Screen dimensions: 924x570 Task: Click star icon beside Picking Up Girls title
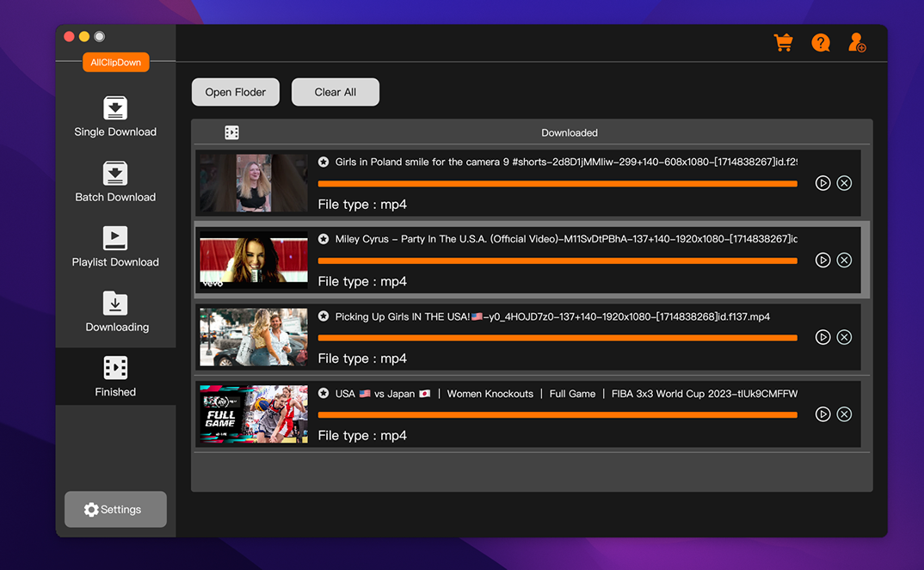[323, 316]
